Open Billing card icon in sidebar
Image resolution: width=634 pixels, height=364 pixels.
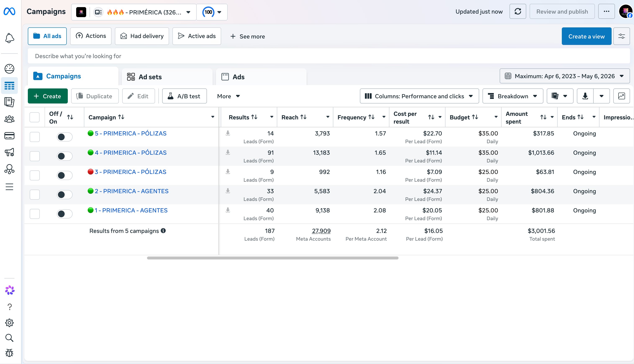(x=9, y=135)
